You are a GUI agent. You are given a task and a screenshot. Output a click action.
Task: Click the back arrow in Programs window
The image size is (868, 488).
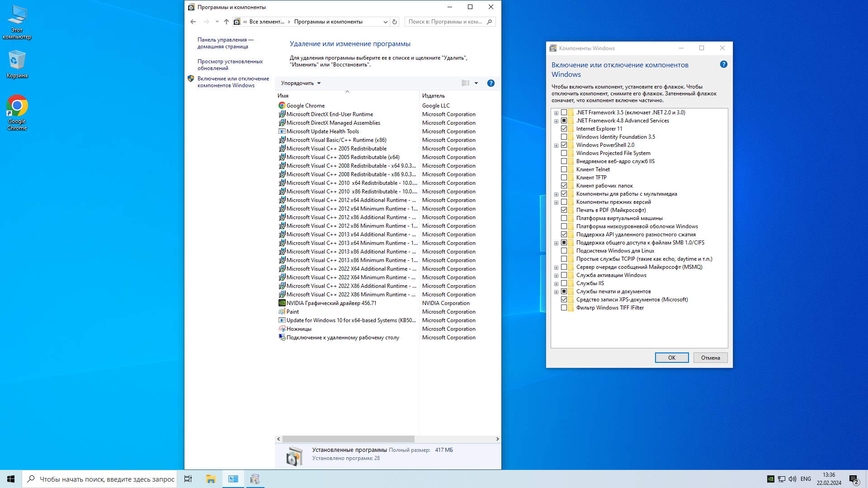tap(193, 22)
